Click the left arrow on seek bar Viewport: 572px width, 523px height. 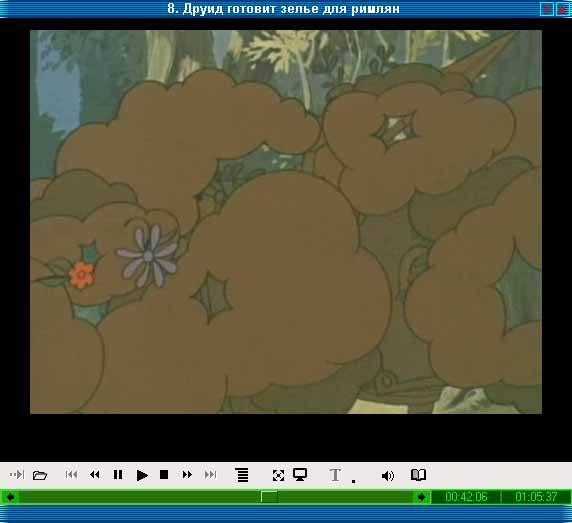tap(10, 497)
